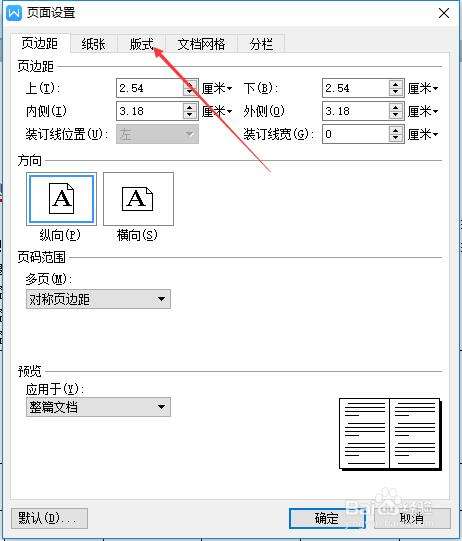This screenshot has height=541, width=462.
Task: Increase the 外侧(O) margin value
Action: point(395,107)
